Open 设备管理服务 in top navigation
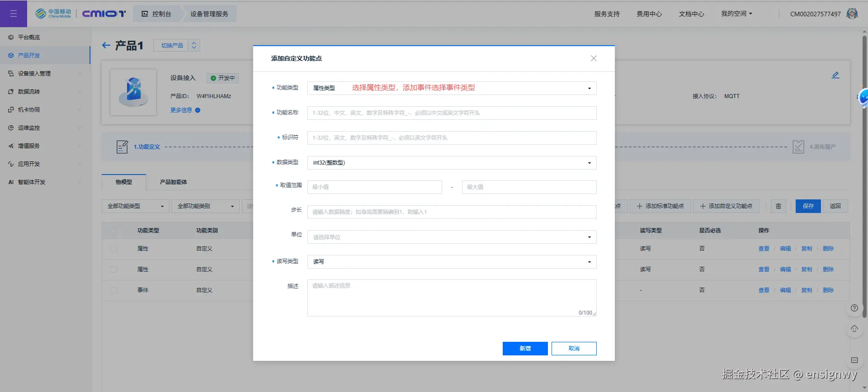The width and height of the screenshot is (868, 392). [x=209, y=14]
